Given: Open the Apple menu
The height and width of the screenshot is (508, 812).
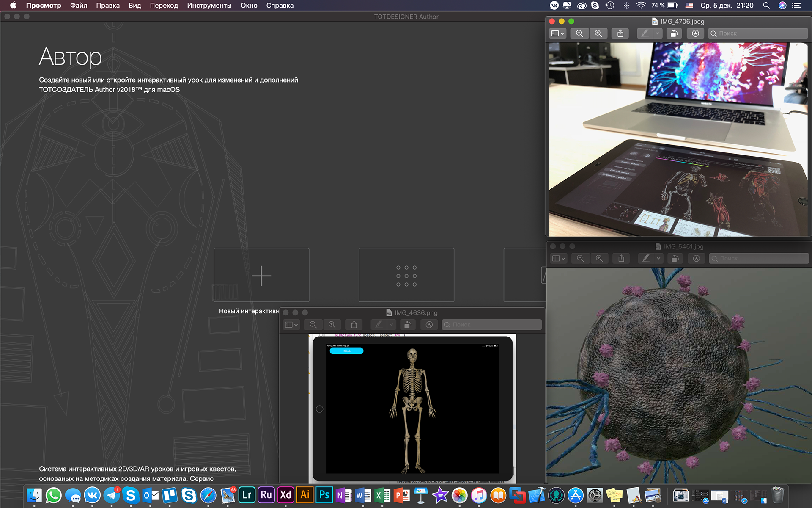Looking at the screenshot, I should 13,6.
